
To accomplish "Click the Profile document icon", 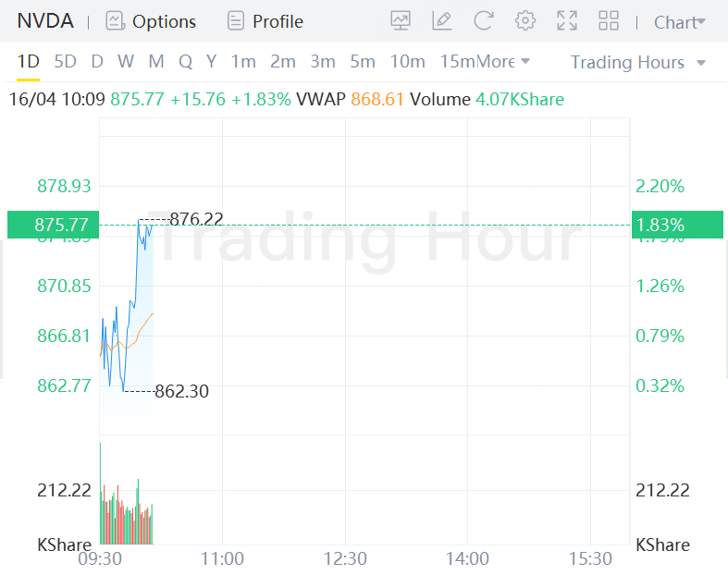I will pos(236,21).
